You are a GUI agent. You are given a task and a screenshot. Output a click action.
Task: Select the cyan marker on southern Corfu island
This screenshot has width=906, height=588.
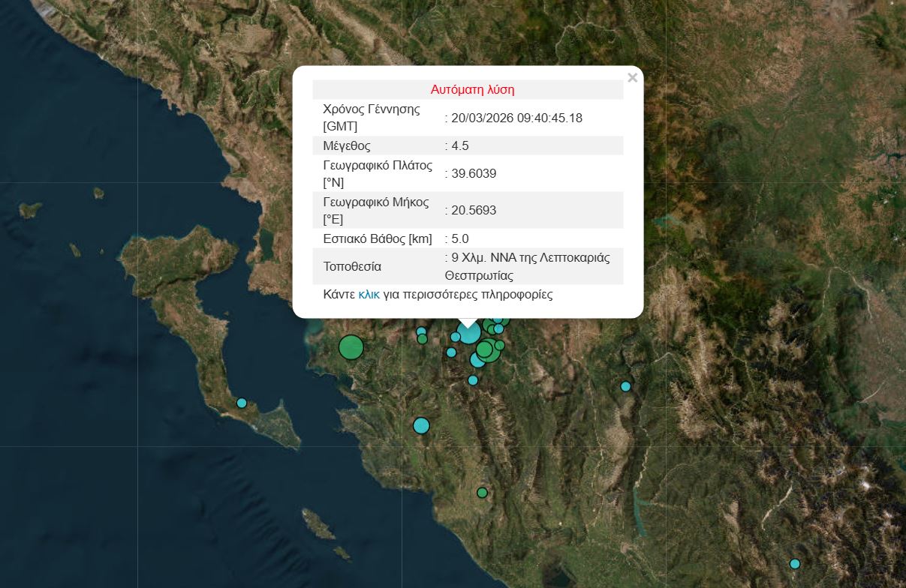[x=242, y=403]
